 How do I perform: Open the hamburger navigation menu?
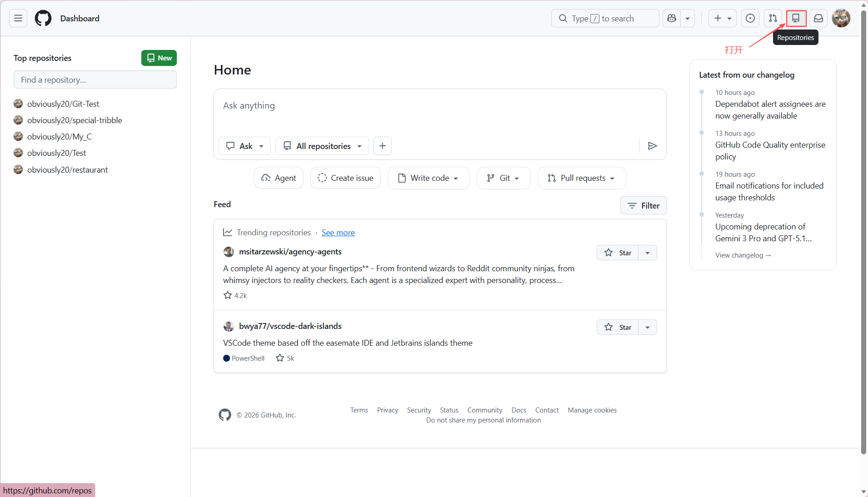[x=18, y=18]
